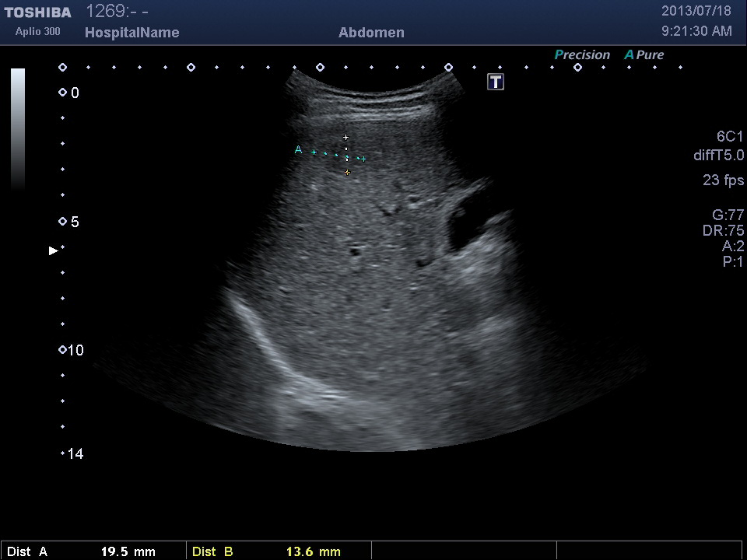Viewport: 747px width, 560px height.
Task: Click the Abdomen exam preset label
Action: [x=371, y=33]
